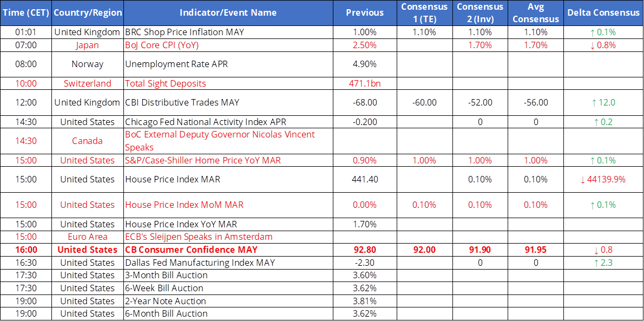Click 3-Month Bill Auction cell

(x=228, y=275)
